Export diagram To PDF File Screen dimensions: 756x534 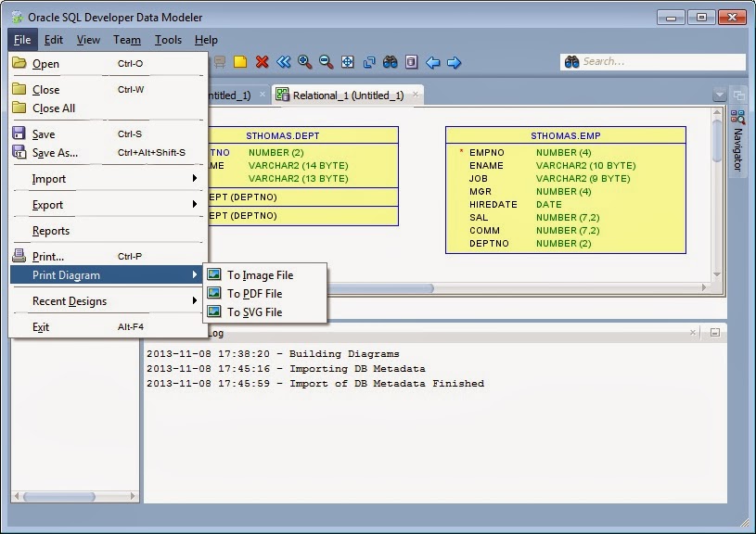tap(264, 293)
